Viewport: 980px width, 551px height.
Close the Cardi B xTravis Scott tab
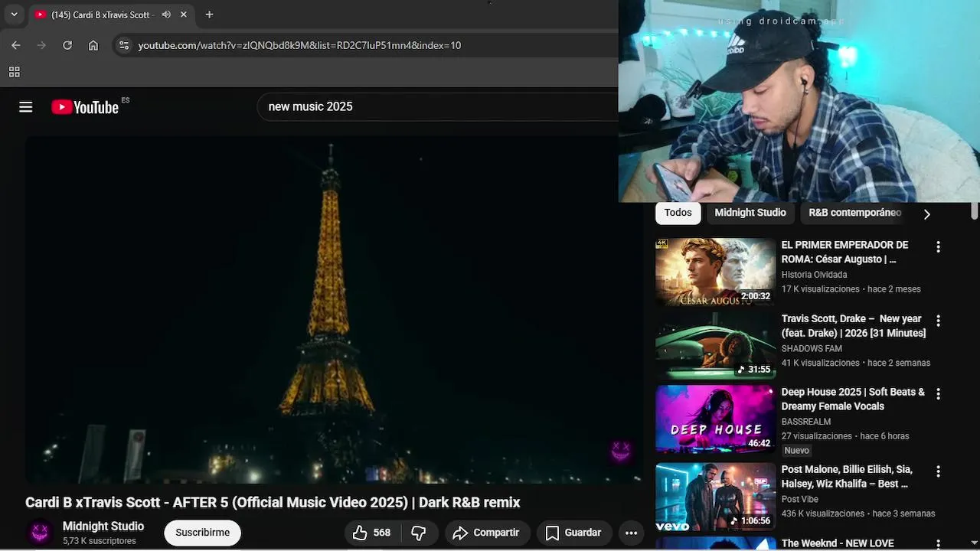pyautogui.click(x=184, y=15)
